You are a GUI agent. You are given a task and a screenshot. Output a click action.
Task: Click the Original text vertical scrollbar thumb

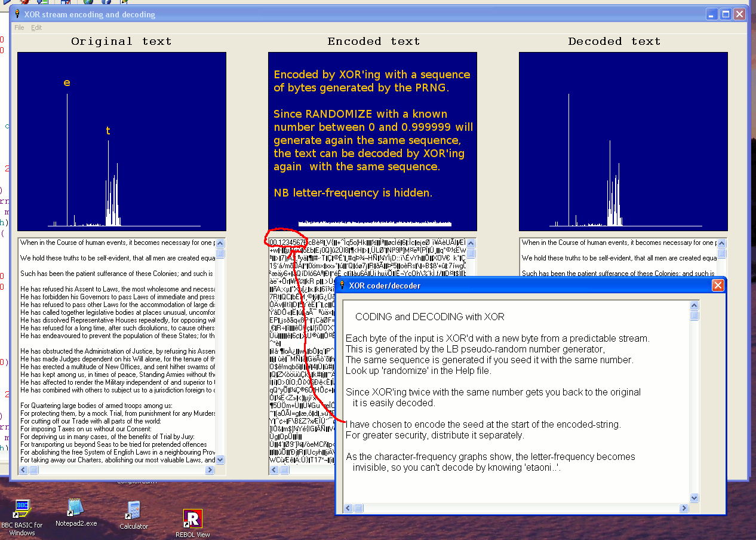pos(220,253)
